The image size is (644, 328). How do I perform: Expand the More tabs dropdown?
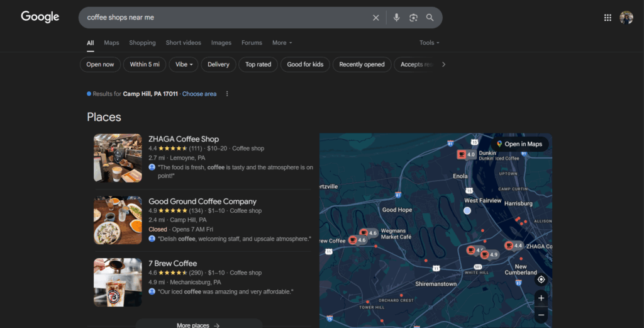(x=282, y=43)
